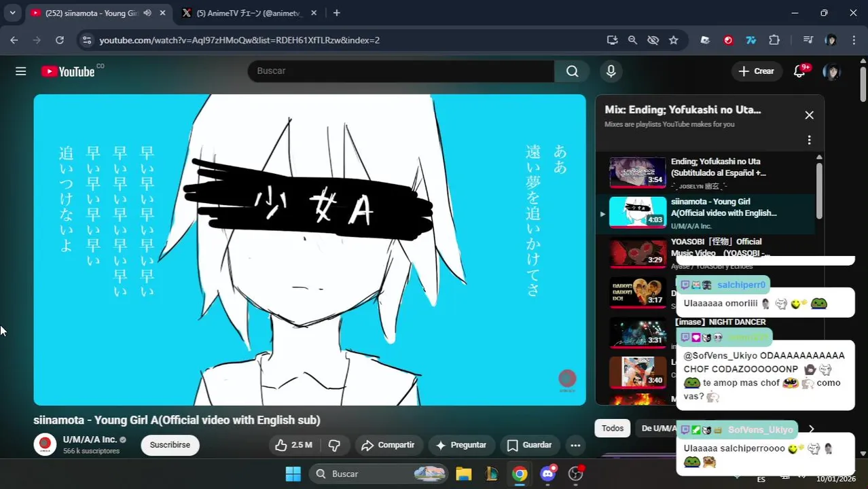
Task: Open Discord from the taskbar
Action: (548, 474)
